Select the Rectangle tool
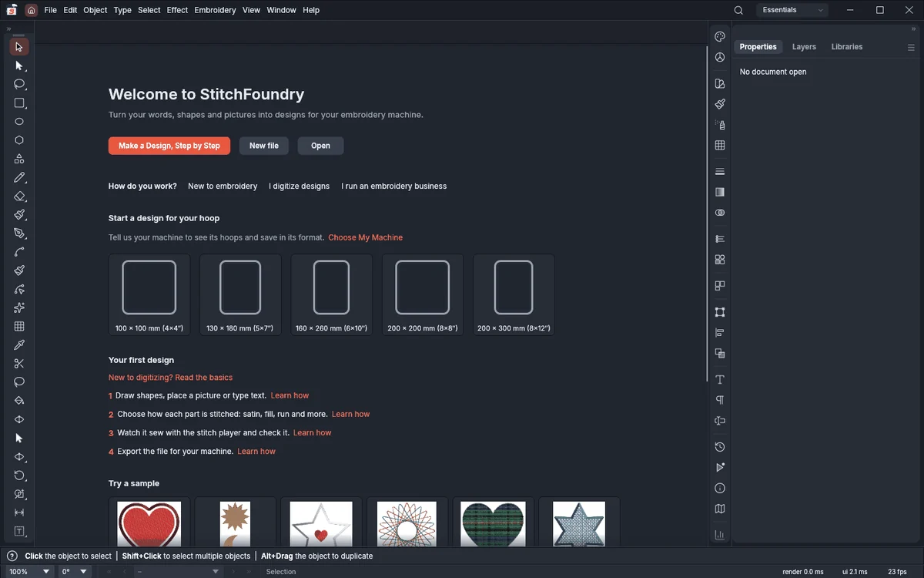The image size is (924, 578). [x=19, y=103]
